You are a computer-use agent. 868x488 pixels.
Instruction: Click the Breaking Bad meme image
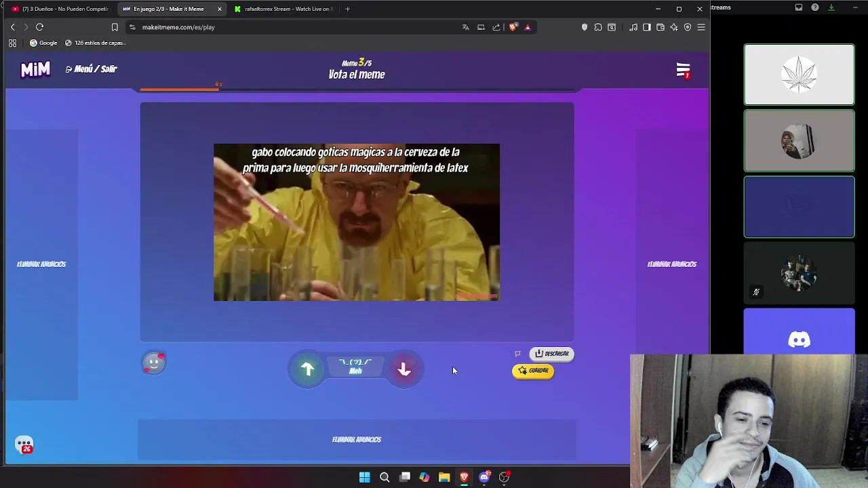(357, 222)
